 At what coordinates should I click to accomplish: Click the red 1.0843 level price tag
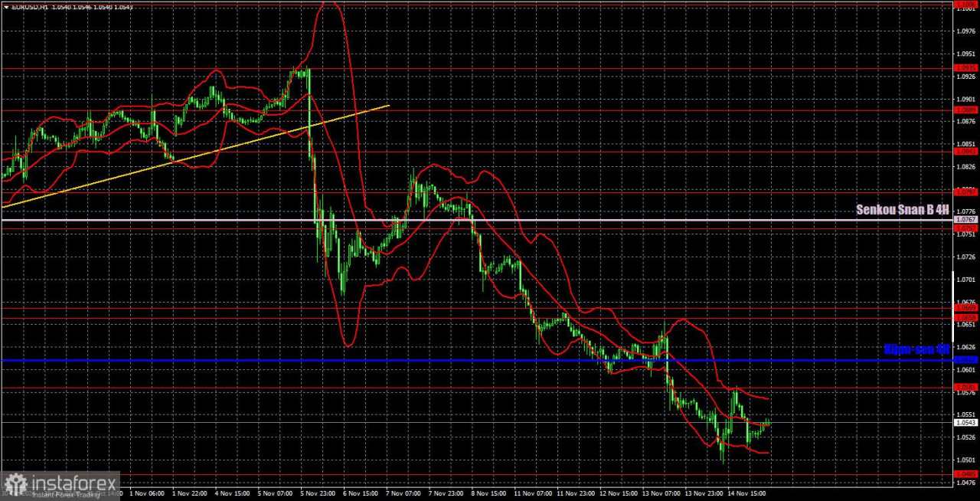[965, 151]
